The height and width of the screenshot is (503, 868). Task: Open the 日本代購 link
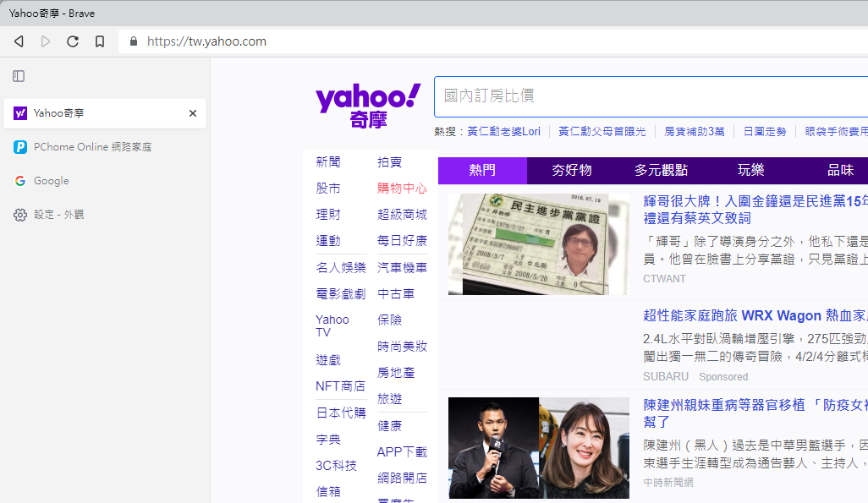click(x=341, y=413)
